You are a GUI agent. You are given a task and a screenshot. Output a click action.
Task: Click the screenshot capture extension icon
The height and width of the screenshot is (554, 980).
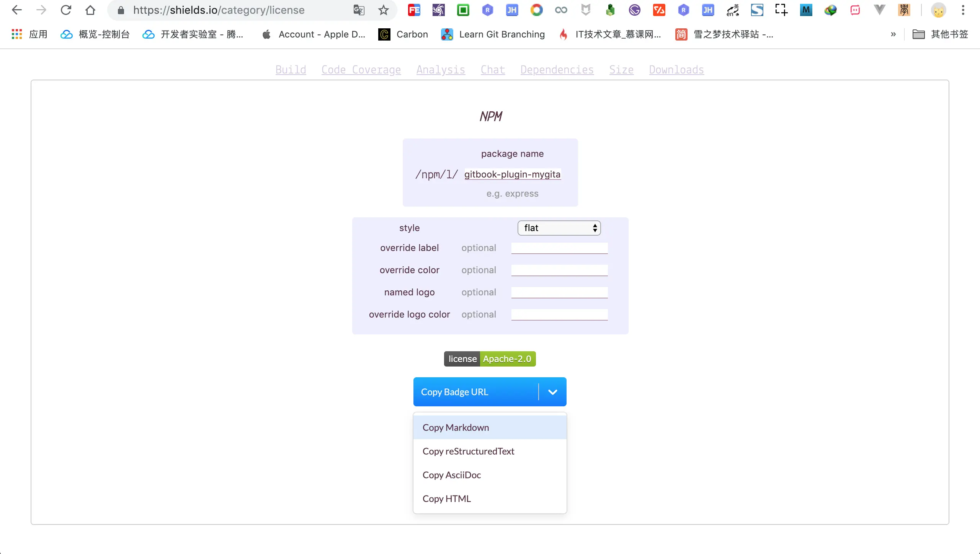pos(781,10)
